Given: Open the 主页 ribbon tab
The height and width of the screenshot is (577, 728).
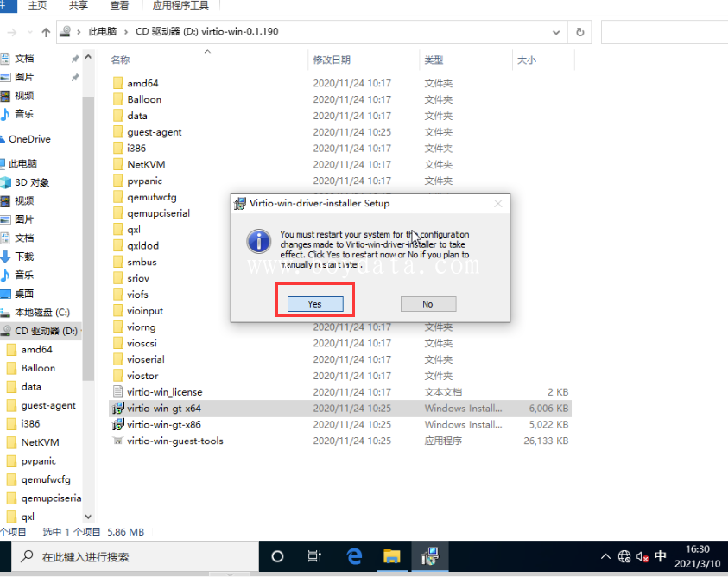Looking at the screenshot, I should [38, 5].
